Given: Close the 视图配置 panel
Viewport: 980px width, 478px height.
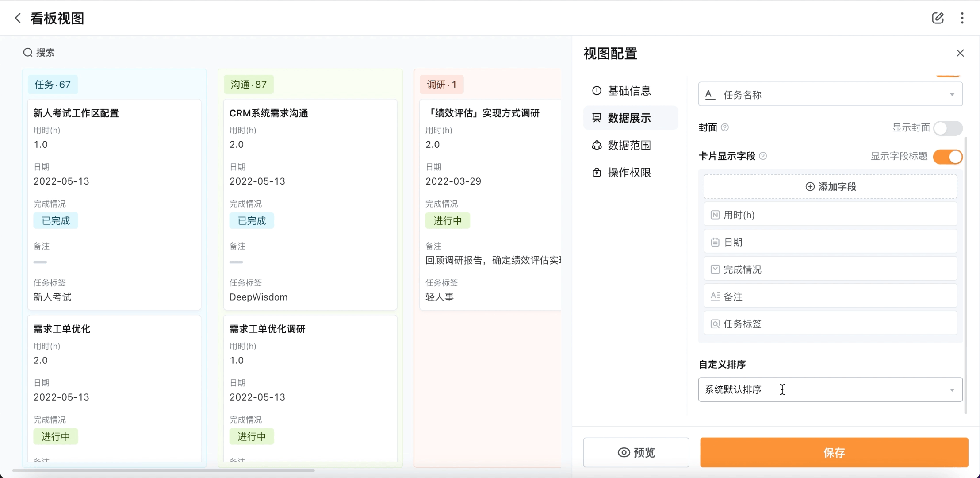Looking at the screenshot, I should pos(960,53).
